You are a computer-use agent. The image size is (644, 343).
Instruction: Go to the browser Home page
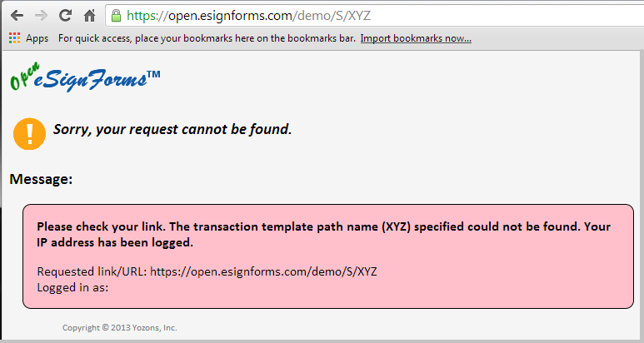[89, 15]
